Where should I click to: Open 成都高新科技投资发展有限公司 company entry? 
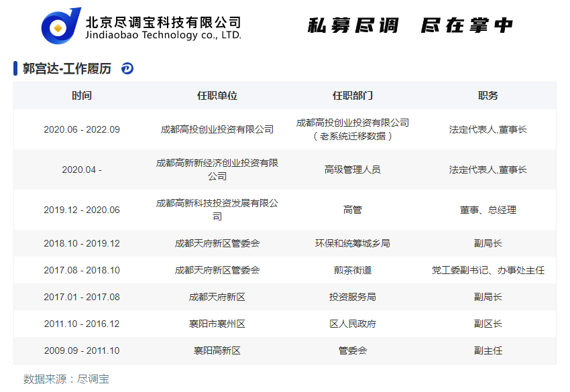click(217, 210)
